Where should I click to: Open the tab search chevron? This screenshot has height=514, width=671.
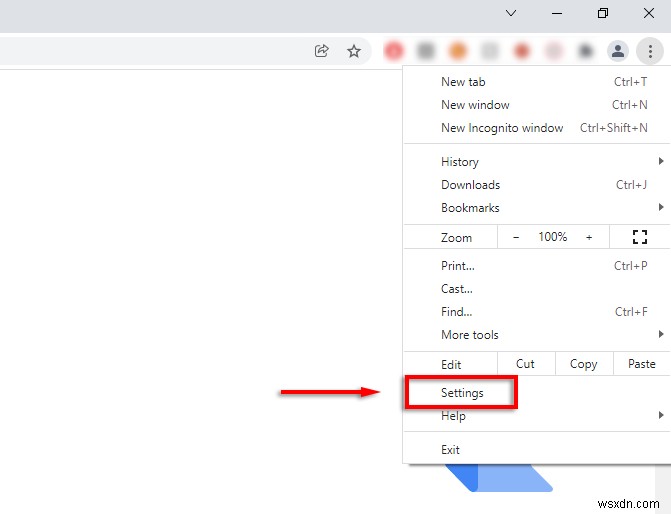coord(511,13)
